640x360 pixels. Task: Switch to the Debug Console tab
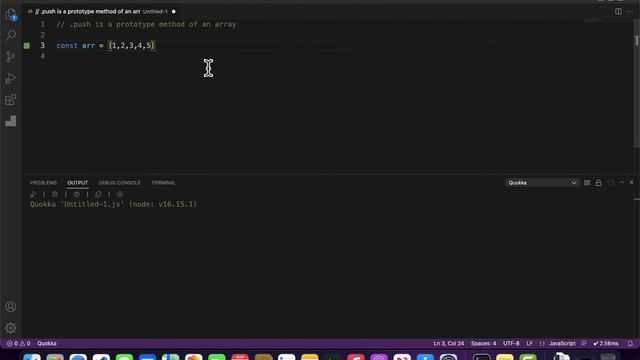pos(120,183)
